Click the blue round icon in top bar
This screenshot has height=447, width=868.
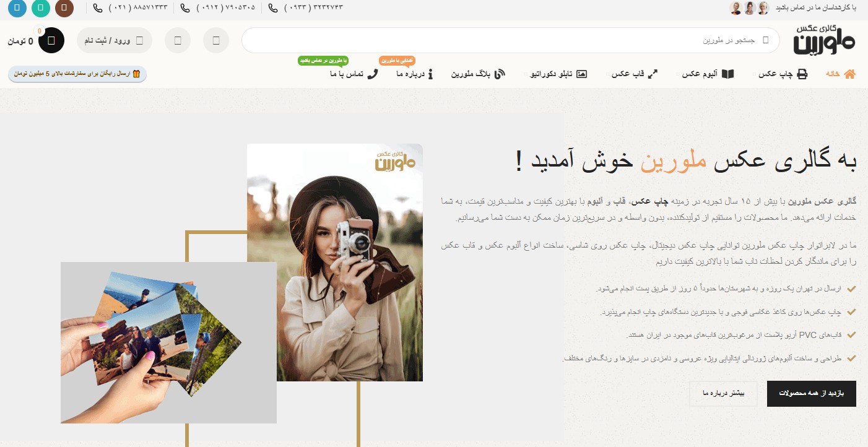17,9
